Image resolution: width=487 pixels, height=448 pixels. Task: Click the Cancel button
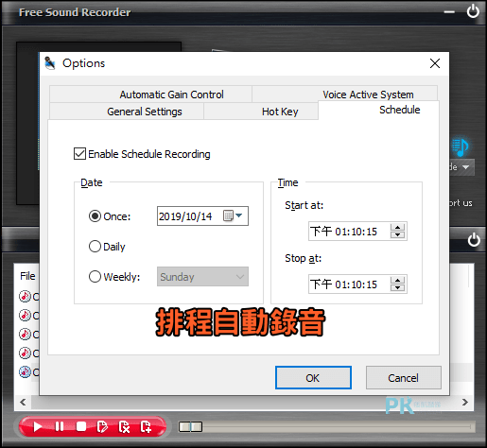[x=403, y=377]
